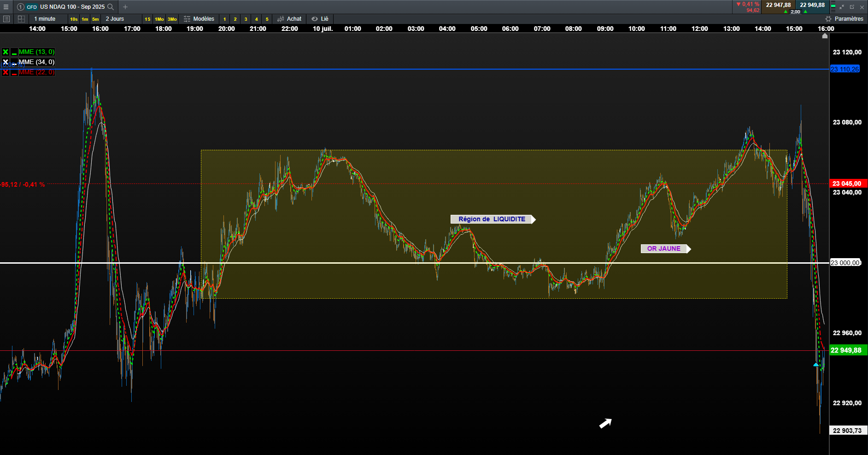The image size is (868, 455).
Task: Apply template number 3
Action: (246, 19)
